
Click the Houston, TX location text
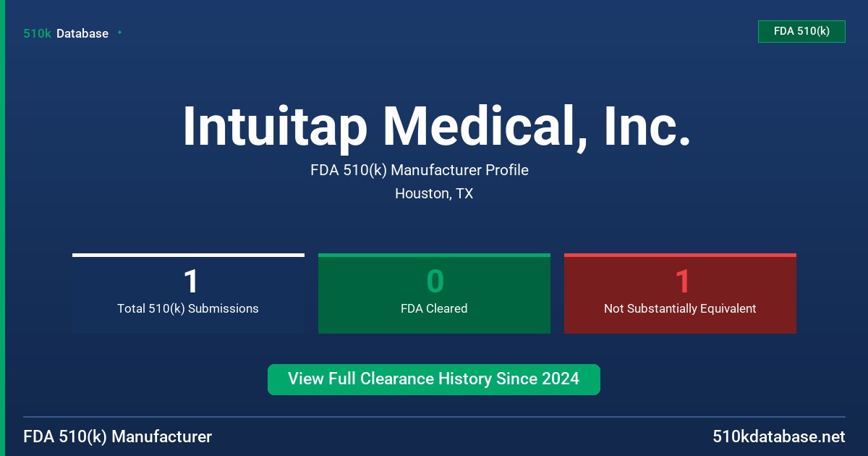click(x=434, y=194)
